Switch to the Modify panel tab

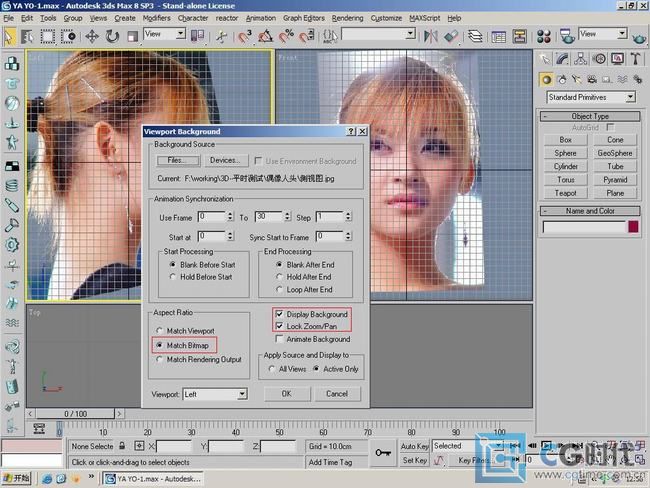tap(562, 59)
